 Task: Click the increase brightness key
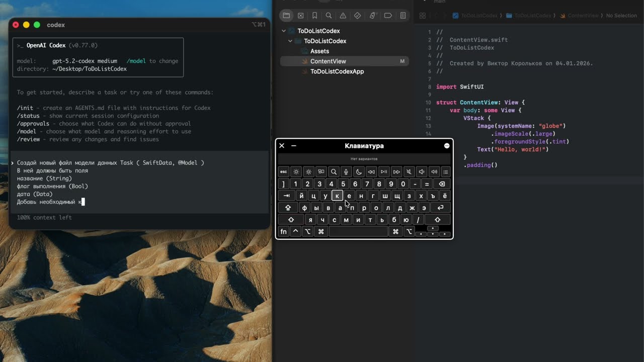[x=309, y=172]
